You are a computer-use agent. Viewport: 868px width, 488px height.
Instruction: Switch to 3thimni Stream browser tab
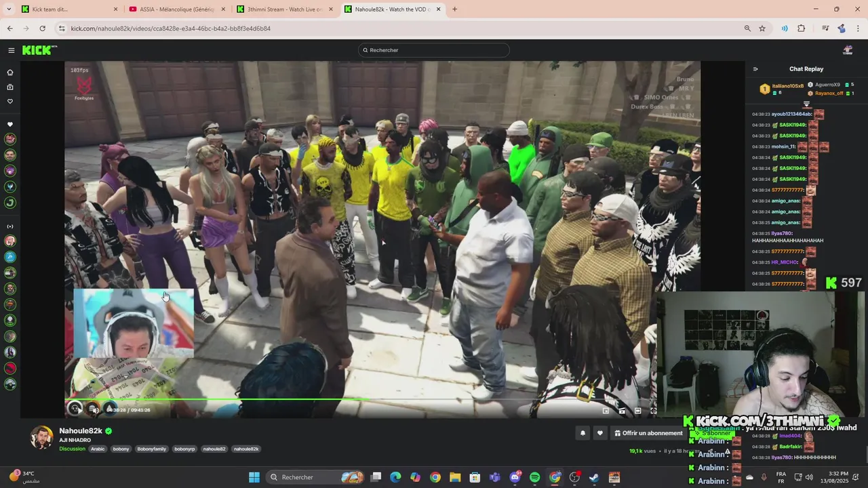point(284,9)
